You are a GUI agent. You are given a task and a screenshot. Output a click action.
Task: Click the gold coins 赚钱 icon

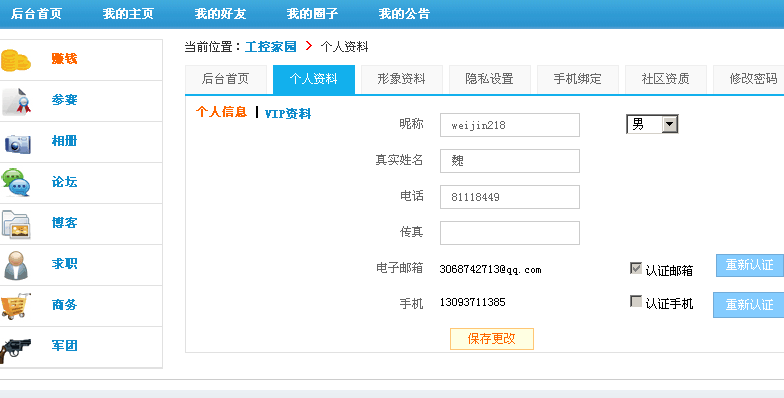[x=16, y=60]
